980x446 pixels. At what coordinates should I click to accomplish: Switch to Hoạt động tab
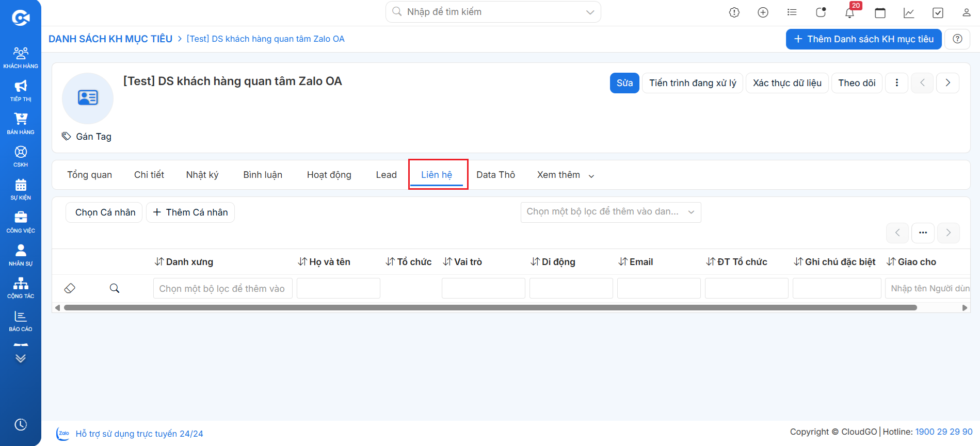[329, 175]
